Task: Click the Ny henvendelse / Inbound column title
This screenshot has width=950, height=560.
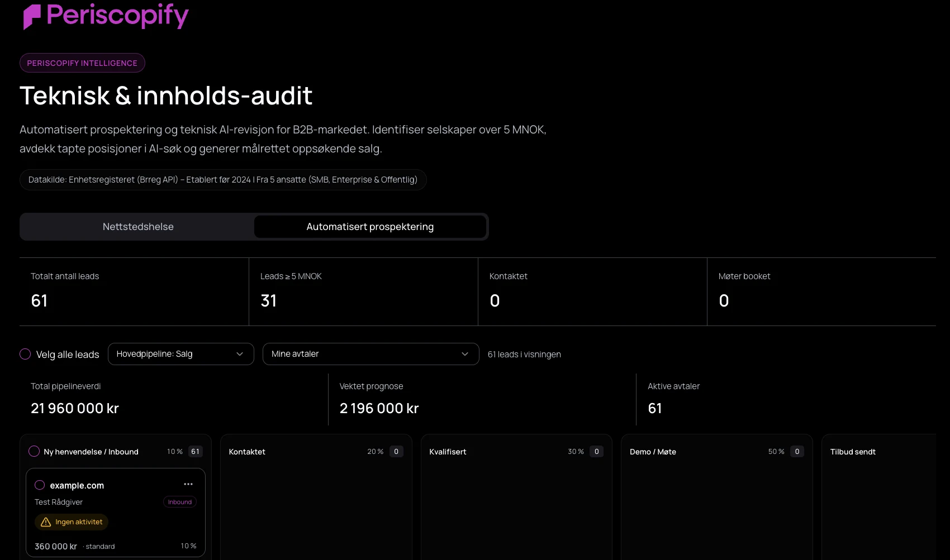Action: [91, 452]
